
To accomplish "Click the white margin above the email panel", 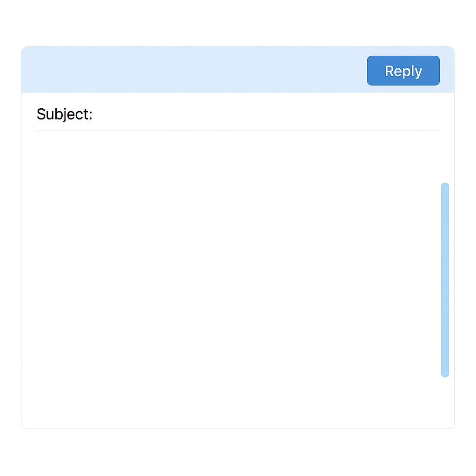I will click(238, 23).
